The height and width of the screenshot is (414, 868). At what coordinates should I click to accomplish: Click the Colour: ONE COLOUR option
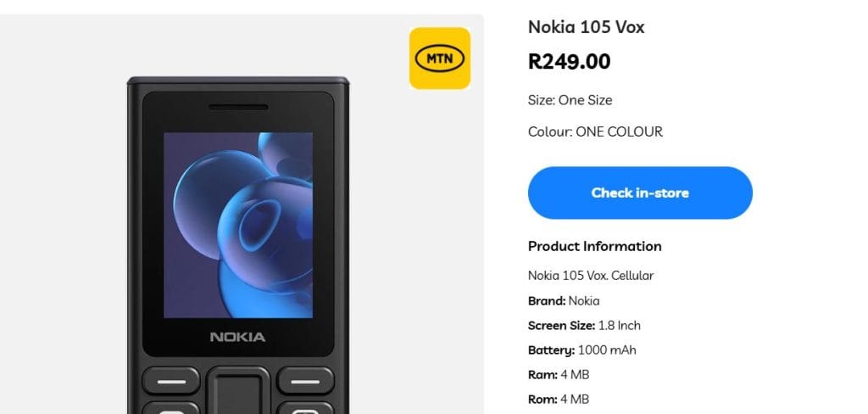(595, 131)
